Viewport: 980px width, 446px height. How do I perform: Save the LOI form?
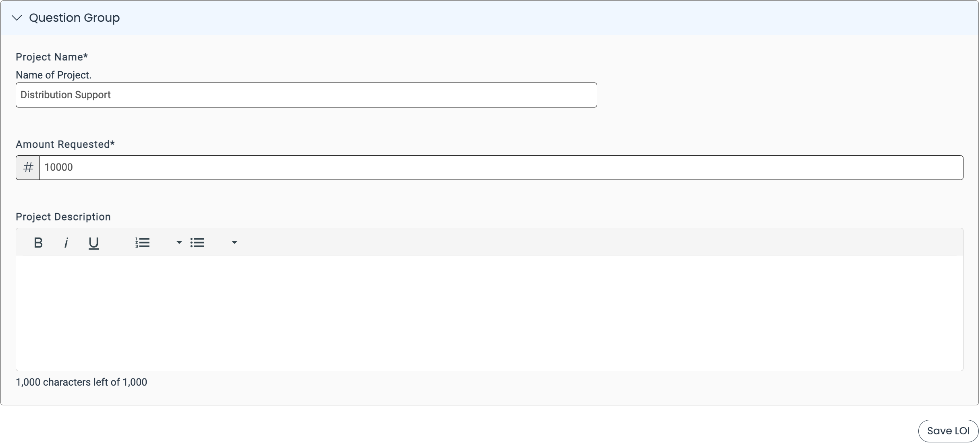[x=948, y=430]
